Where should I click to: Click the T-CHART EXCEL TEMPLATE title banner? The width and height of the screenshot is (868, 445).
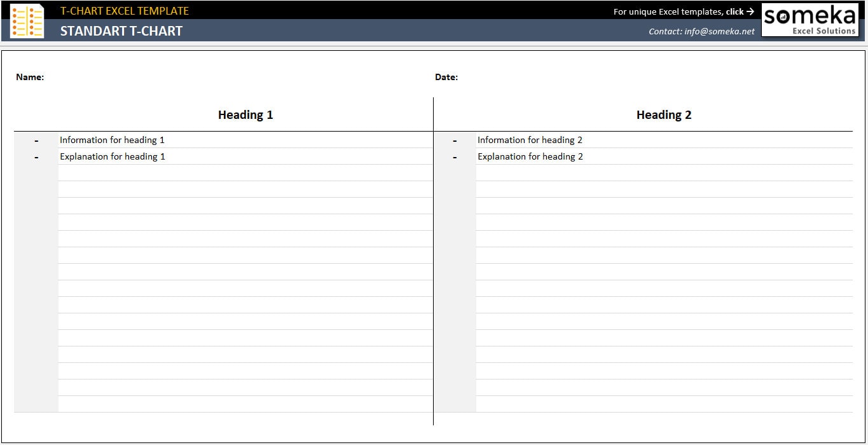pos(125,10)
